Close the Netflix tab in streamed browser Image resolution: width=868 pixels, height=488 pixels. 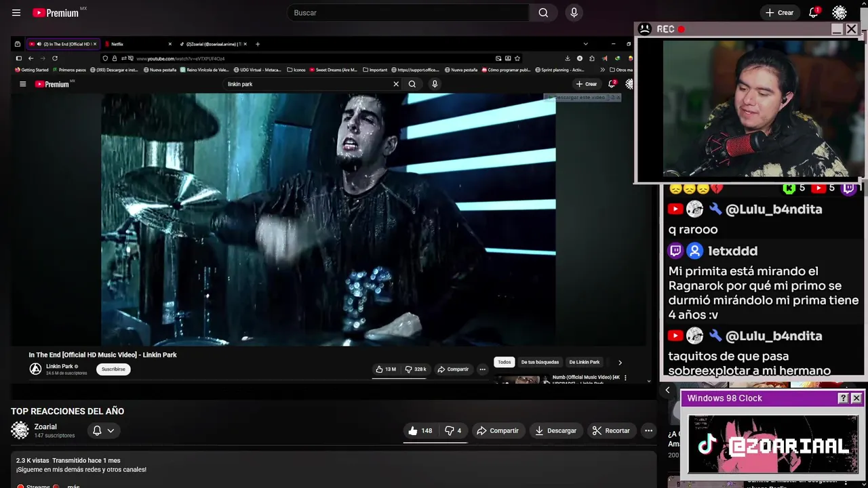coord(170,44)
